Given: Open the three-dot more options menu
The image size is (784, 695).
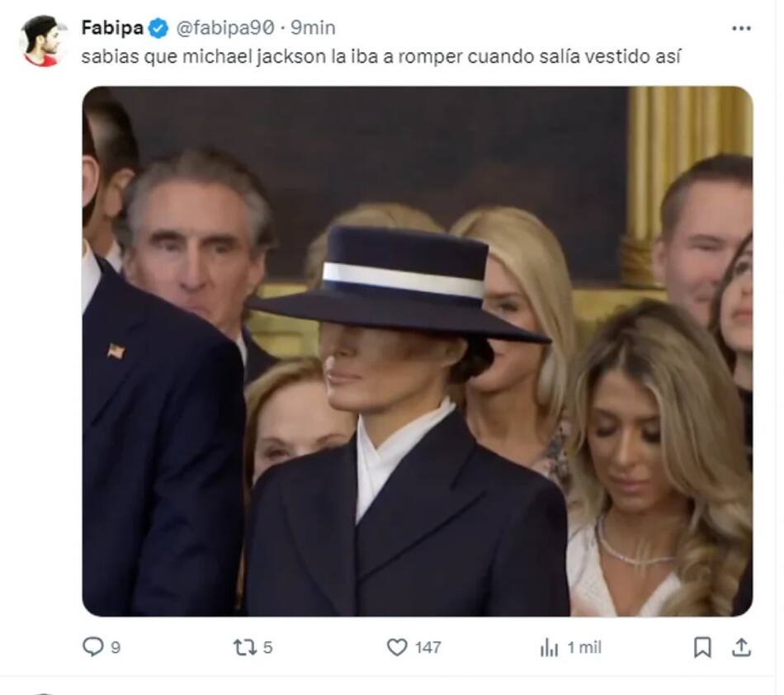Looking at the screenshot, I should (741, 28).
